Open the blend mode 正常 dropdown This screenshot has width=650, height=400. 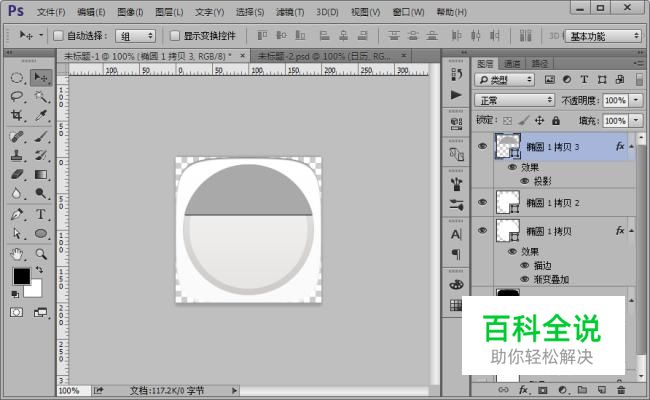point(514,100)
